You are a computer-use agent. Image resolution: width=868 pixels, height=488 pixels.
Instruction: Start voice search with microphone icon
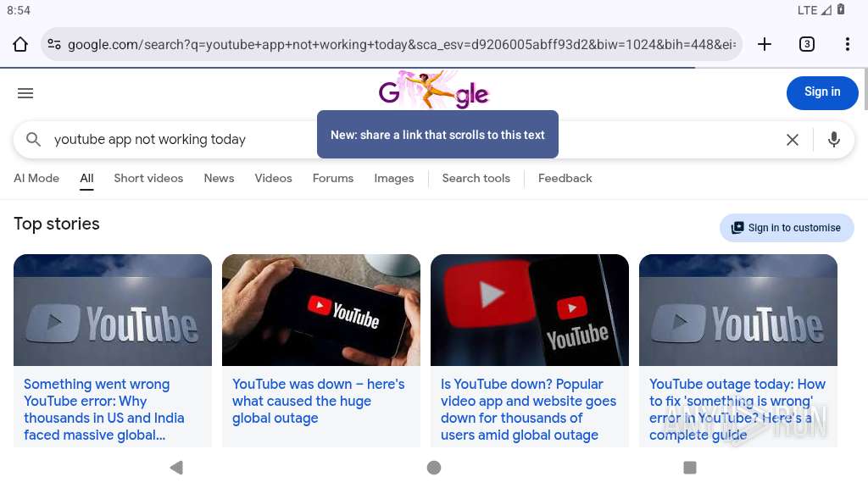[x=834, y=140]
